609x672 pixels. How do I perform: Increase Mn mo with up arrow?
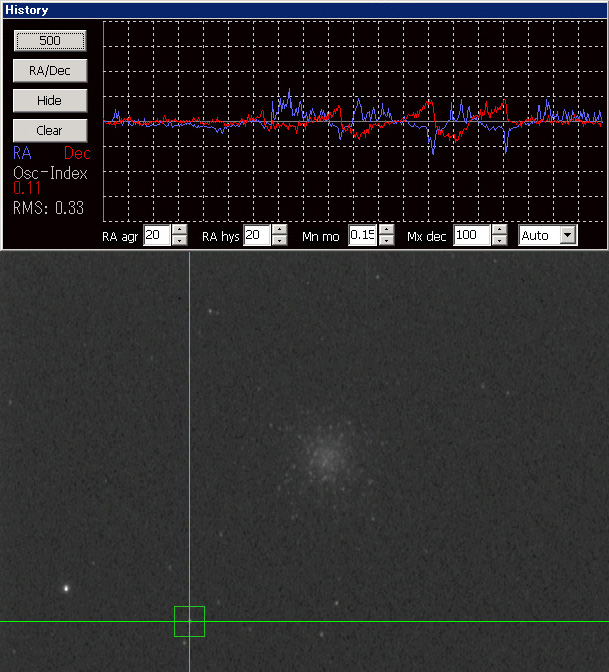(387, 230)
